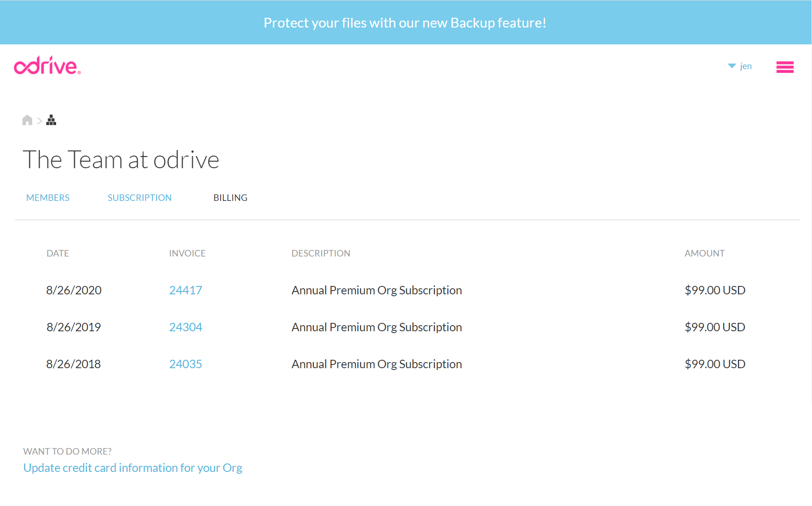Open the Subscription tab
Screen dimensions: 812x506
139,198
